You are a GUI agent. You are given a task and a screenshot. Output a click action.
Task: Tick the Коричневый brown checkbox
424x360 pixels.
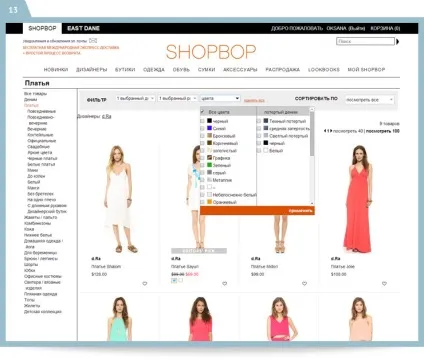[x=202, y=143]
